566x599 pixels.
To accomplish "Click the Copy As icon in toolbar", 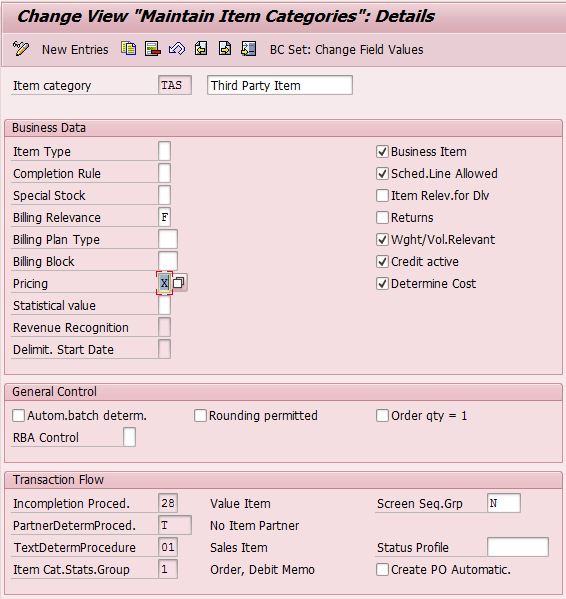I will pyautogui.click(x=129, y=49).
